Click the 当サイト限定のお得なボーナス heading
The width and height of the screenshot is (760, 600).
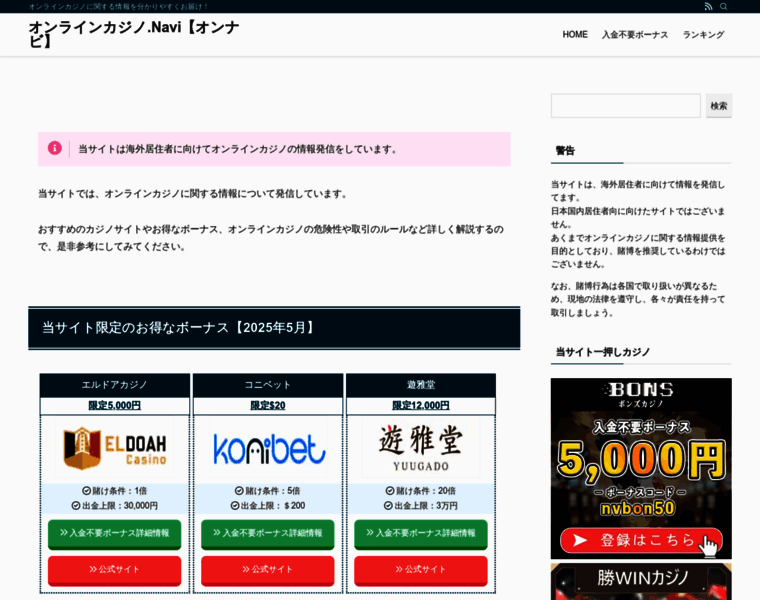pos(274,328)
